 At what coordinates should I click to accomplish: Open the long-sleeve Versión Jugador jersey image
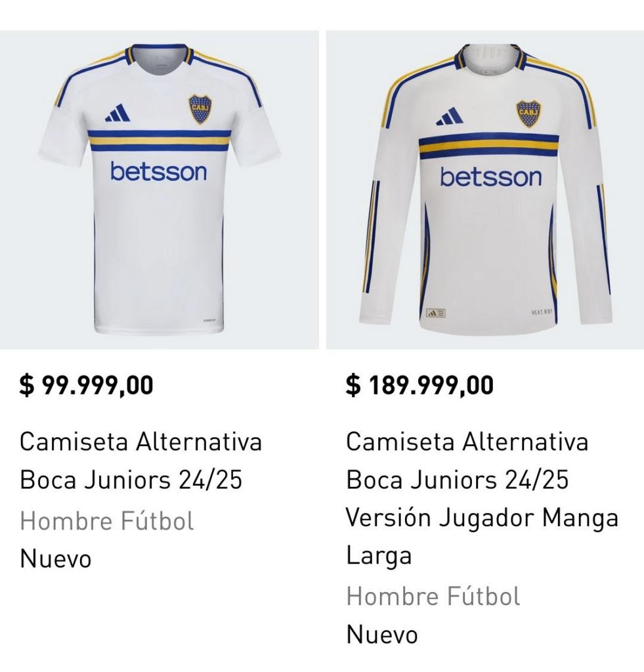485,190
